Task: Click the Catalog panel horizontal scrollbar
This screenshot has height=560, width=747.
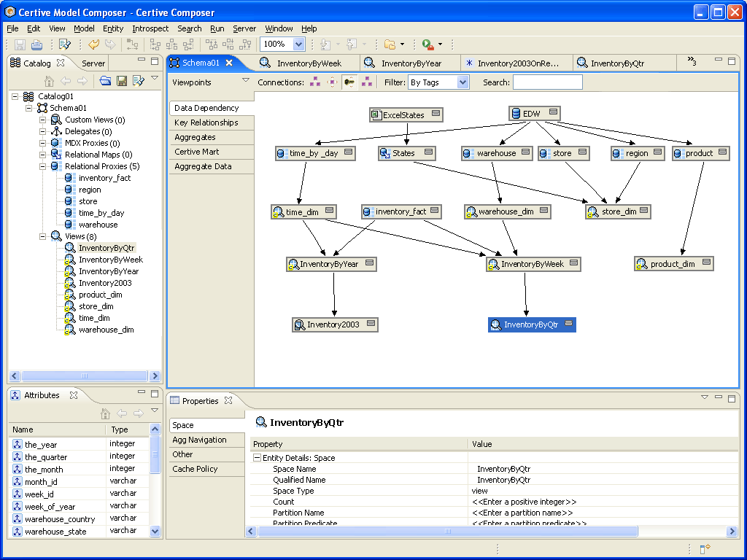Action: [85, 376]
